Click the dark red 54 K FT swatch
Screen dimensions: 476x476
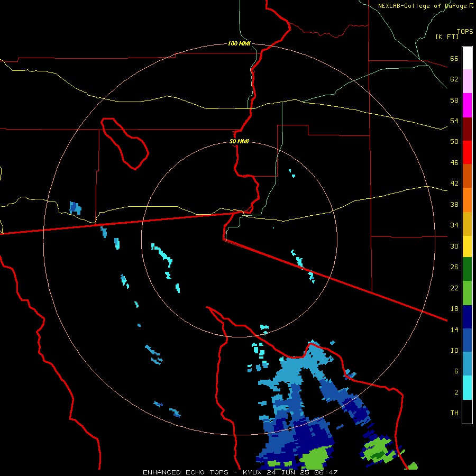[x=467, y=129]
